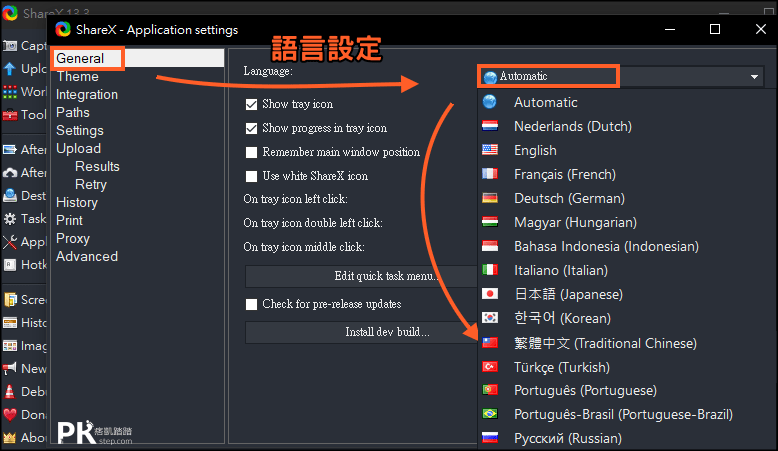Viewport: 778px width, 451px height.
Task: Click the Tools toolbox icon in main window
Action: click(9, 115)
